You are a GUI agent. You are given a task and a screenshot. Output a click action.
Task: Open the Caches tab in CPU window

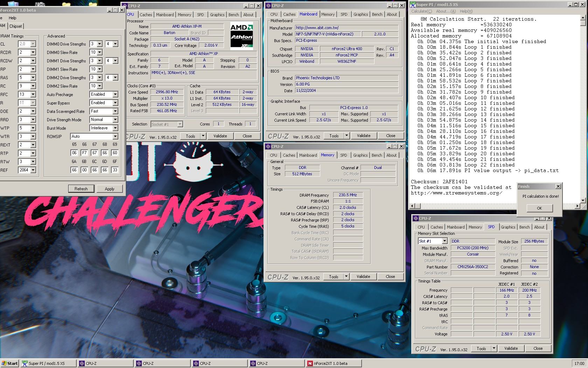146,15
